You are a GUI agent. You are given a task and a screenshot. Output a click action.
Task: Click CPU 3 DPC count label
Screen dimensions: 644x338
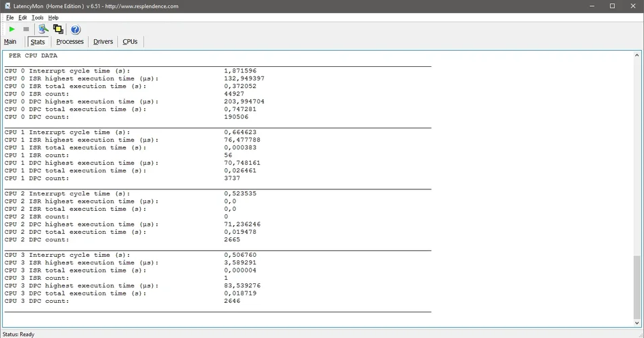pyautogui.click(x=37, y=301)
